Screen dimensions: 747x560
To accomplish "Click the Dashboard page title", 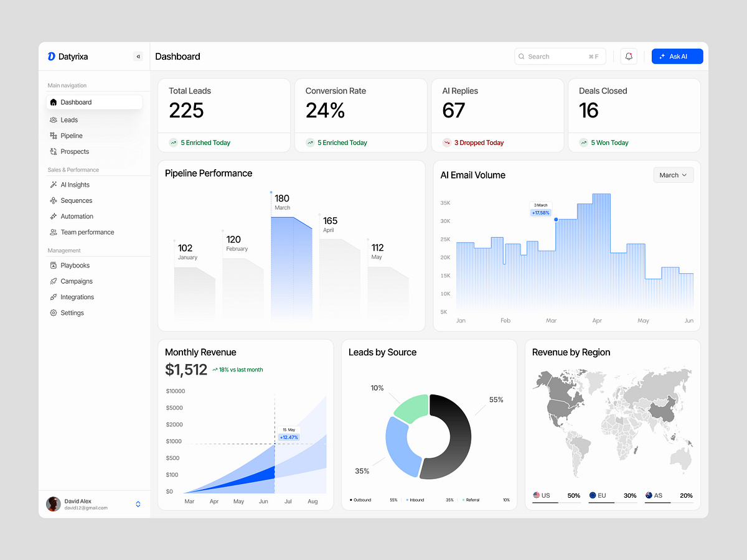I will tap(177, 57).
